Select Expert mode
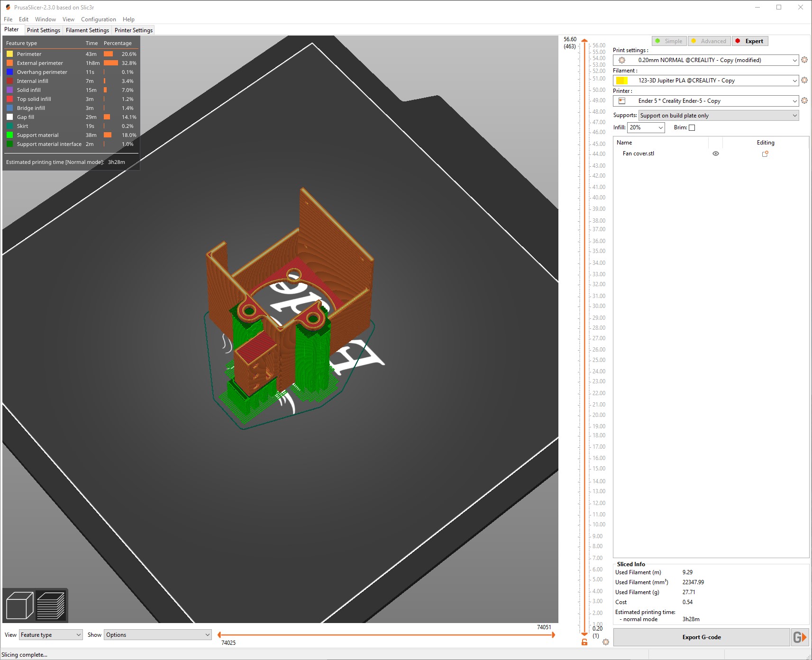This screenshot has width=812, height=660. click(x=750, y=41)
